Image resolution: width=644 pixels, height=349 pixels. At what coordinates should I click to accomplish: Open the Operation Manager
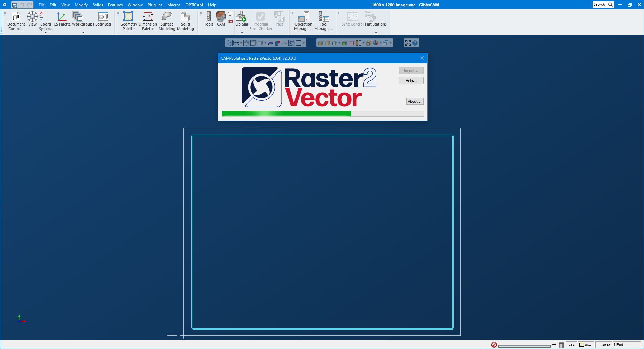[303, 21]
